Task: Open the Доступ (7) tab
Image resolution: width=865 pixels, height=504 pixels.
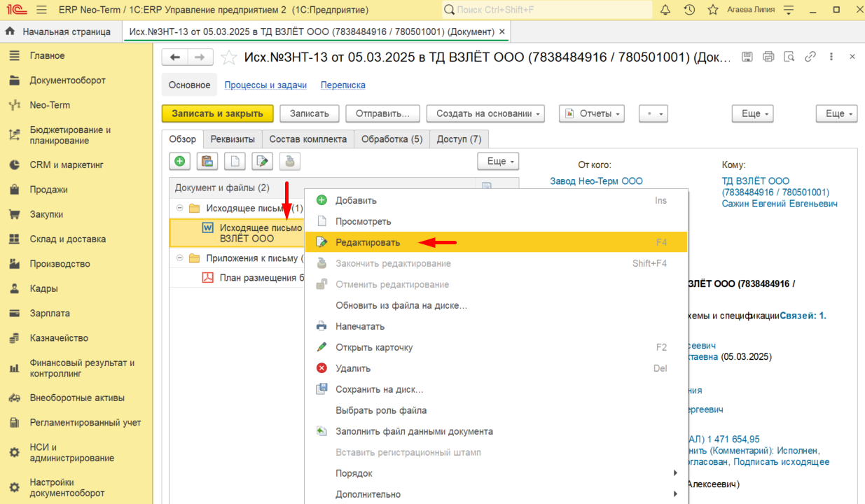Action: [x=459, y=139]
